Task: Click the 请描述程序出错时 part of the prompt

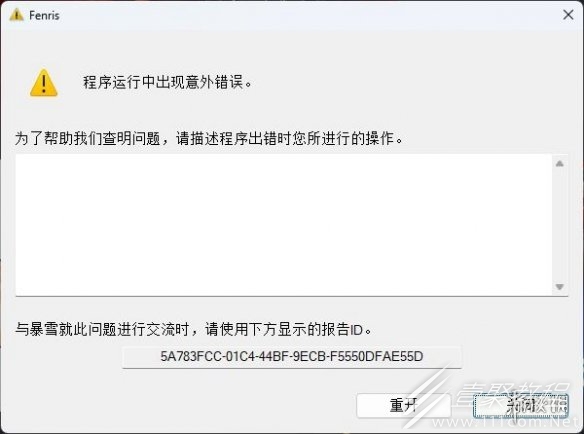Action: (234, 138)
